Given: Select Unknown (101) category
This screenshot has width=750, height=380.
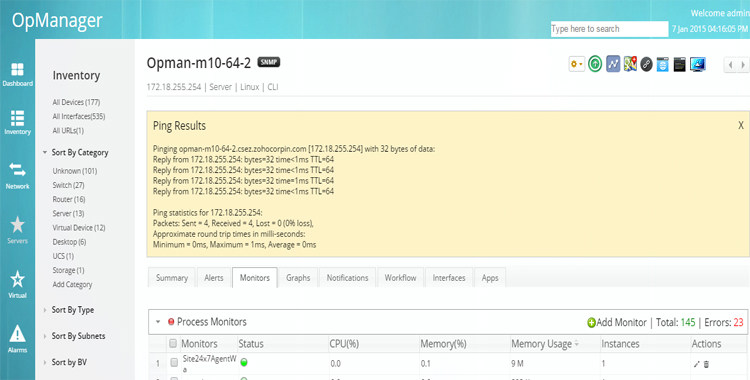Looking at the screenshot, I should [x=75, y=171].
